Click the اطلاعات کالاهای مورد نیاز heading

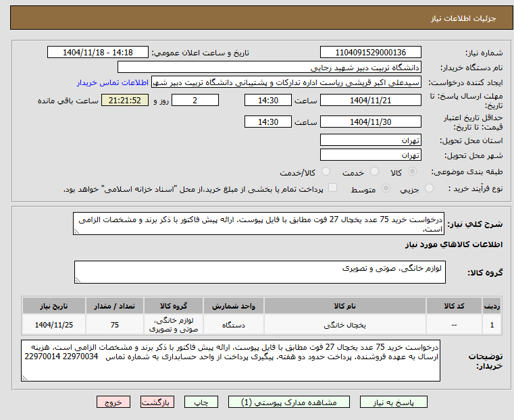pyautogui.click(x=454, y=244)
